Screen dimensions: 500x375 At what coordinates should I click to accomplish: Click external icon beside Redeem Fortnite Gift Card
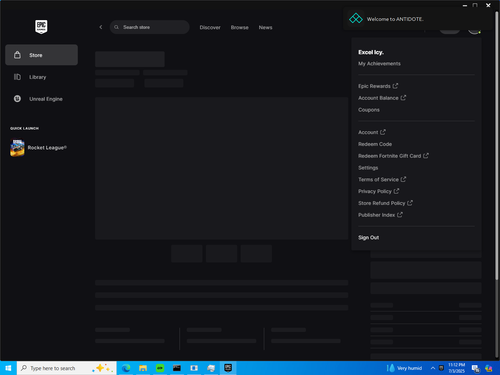click(x=426, y=156)
